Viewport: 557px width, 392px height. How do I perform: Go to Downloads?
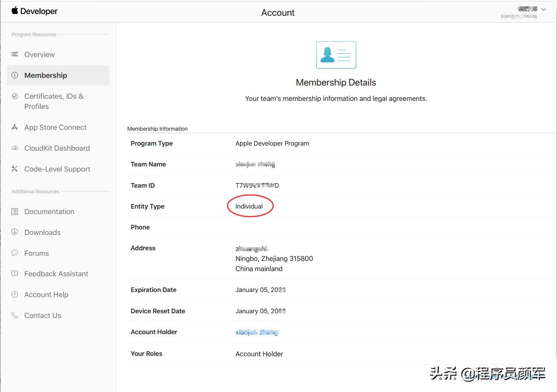tap(43, 232)
